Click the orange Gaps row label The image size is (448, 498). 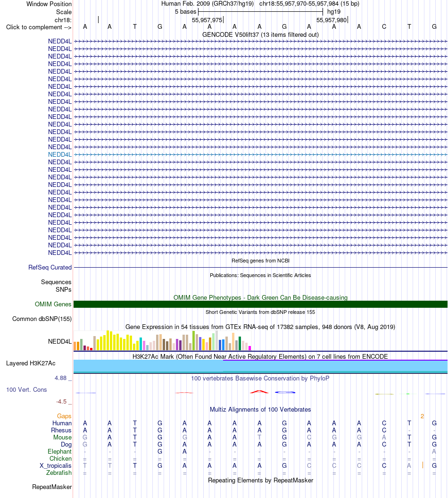click(x=64, y=416)
